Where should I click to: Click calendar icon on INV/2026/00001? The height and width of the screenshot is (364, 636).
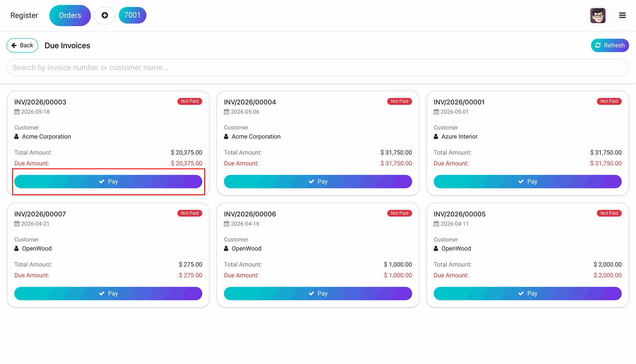coord(436,112)
